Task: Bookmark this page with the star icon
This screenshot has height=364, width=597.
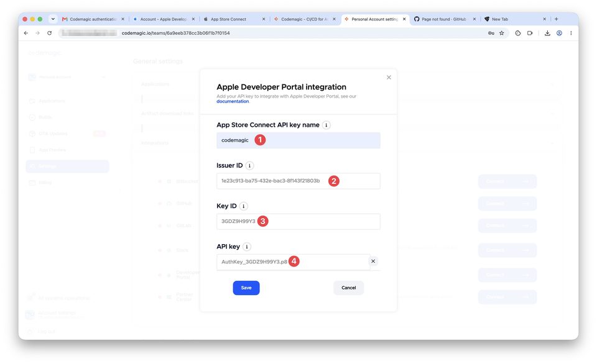Action: (502, 33)
